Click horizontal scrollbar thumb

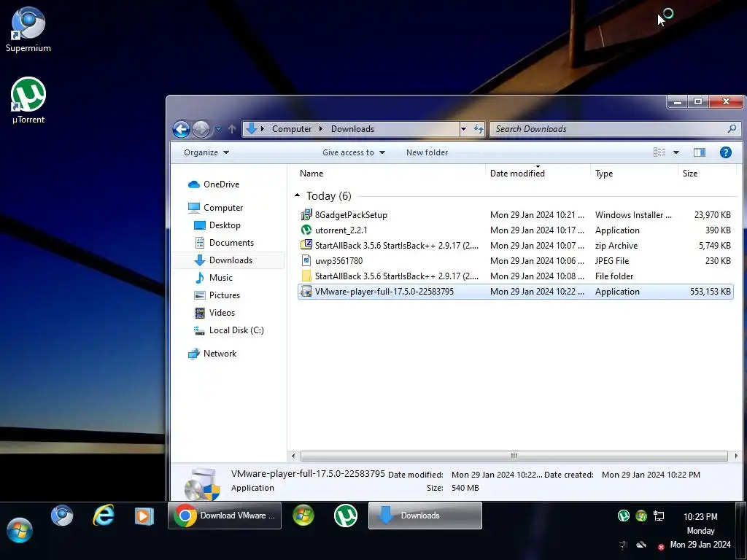coord(514,456)
